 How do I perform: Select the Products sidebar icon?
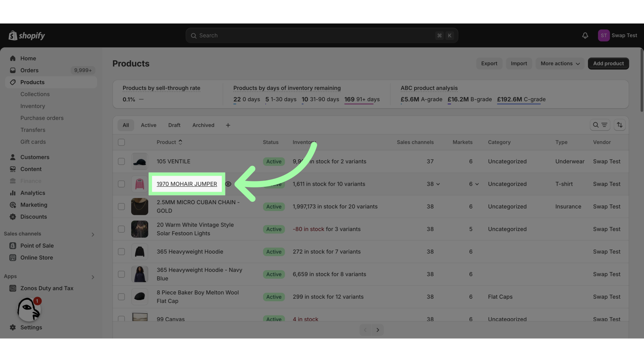point(13,82)
